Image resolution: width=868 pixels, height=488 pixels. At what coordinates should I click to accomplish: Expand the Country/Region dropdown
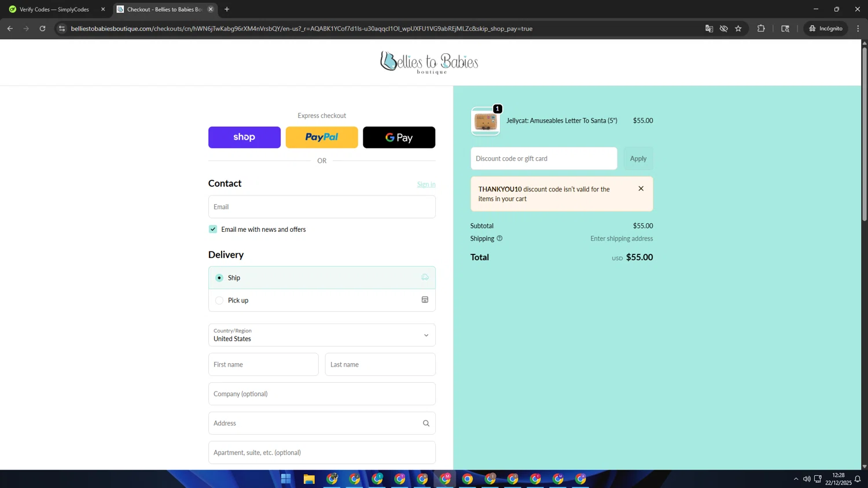(x=322, y=335)
